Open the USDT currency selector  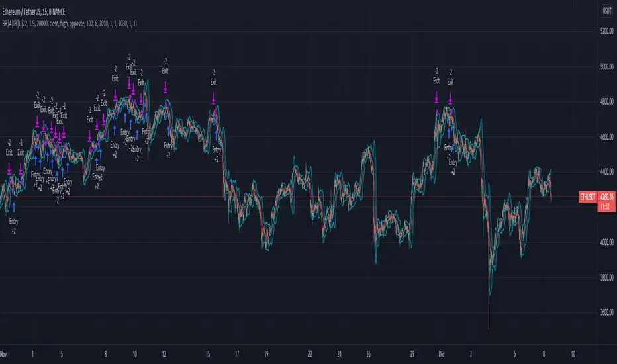click(x=607, y=11)
